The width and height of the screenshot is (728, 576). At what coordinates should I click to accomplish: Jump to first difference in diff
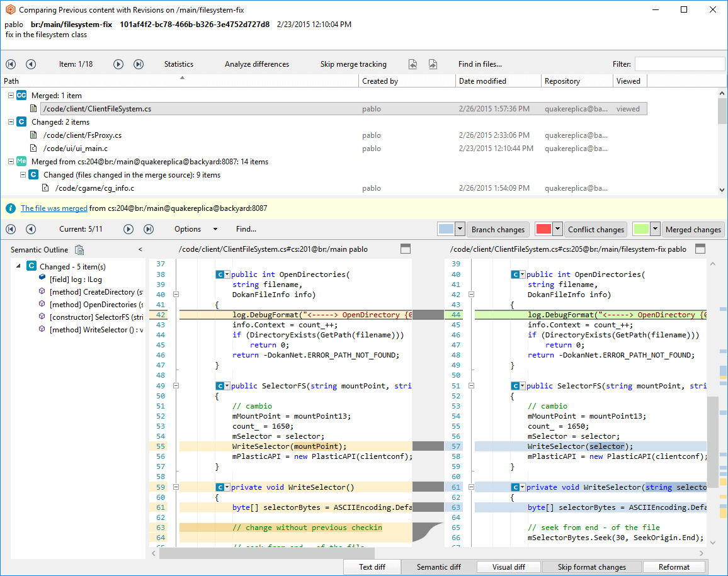pos(11,229)
